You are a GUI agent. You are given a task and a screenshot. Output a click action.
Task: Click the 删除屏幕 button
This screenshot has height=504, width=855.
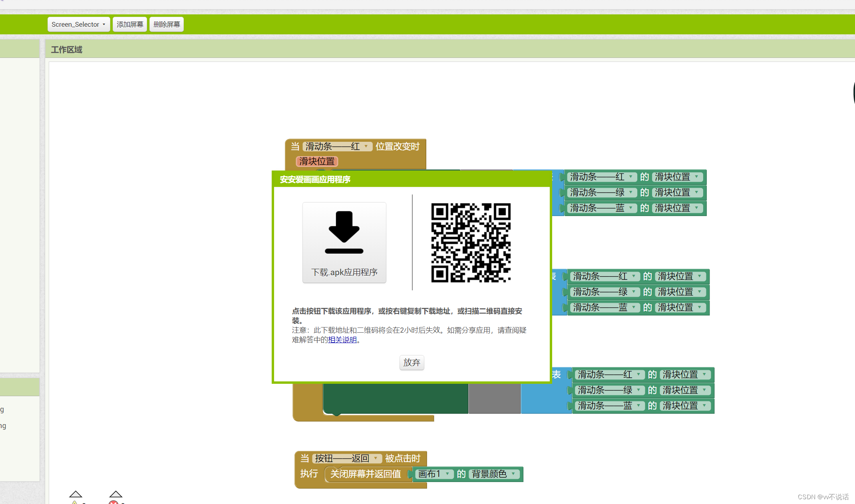click(x=167, y=24)
